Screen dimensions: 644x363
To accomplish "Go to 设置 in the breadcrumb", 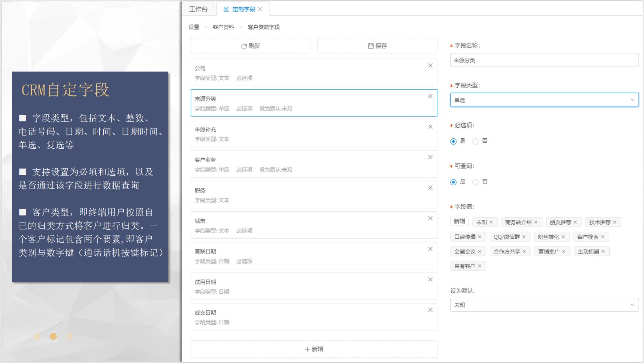I will tap(194, 27).
